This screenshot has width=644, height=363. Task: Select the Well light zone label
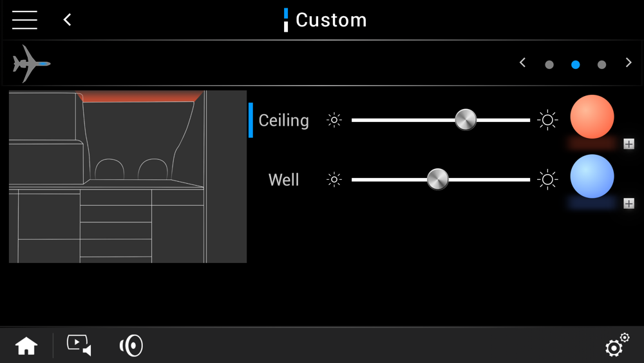[x=283, y=180]
